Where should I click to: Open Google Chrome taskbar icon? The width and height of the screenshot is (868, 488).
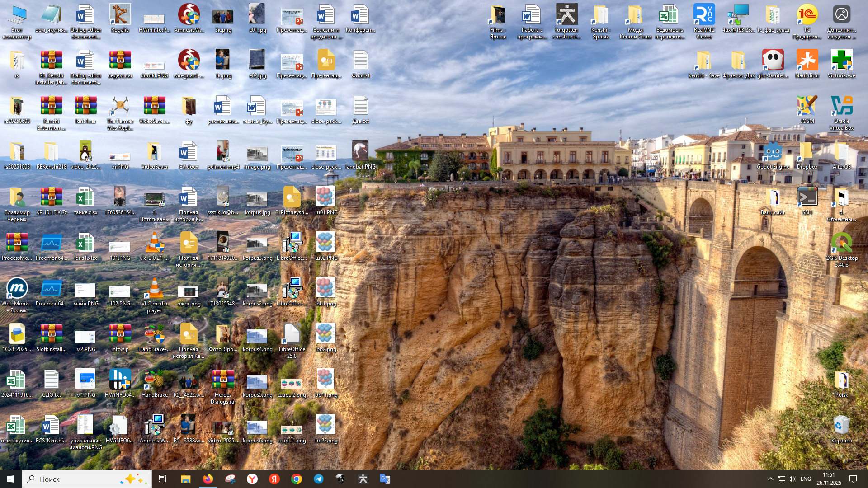pyautogui.click(x=297, y=479)
